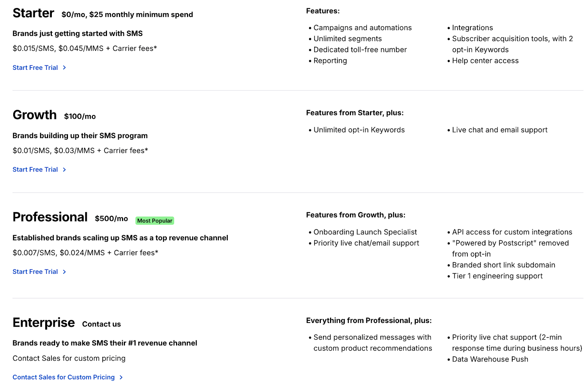Click the Contact us text beside Enterprise
This screenshot has width=588, height=391.
click(101, 324)
